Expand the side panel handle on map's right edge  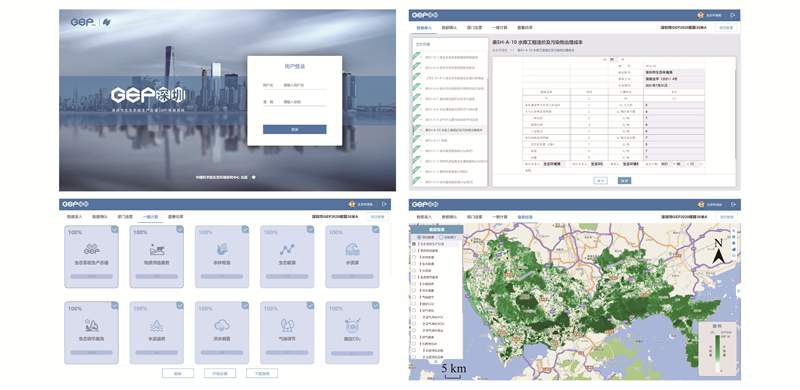(x=739, y=290)
